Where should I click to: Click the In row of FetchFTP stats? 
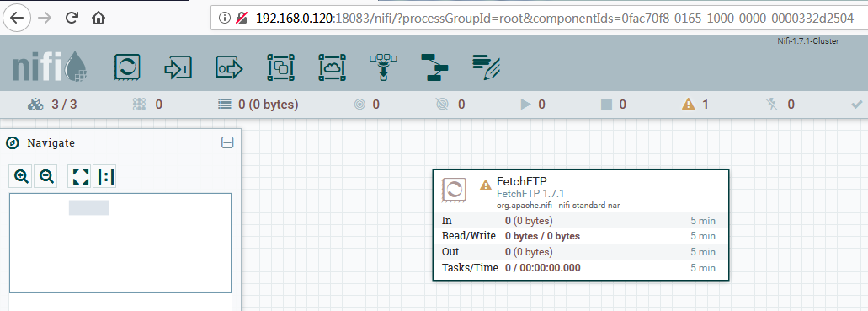(580, 221)
